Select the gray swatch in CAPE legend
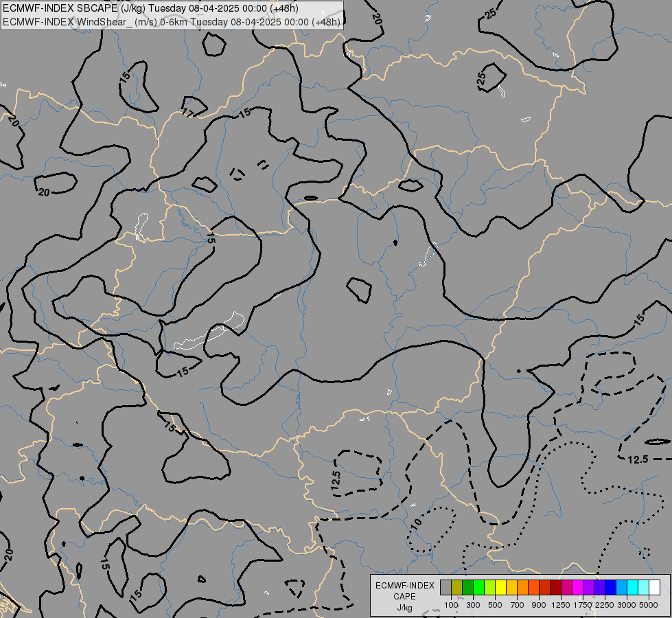This screenshot has width=672, height=618. point(445,587)
